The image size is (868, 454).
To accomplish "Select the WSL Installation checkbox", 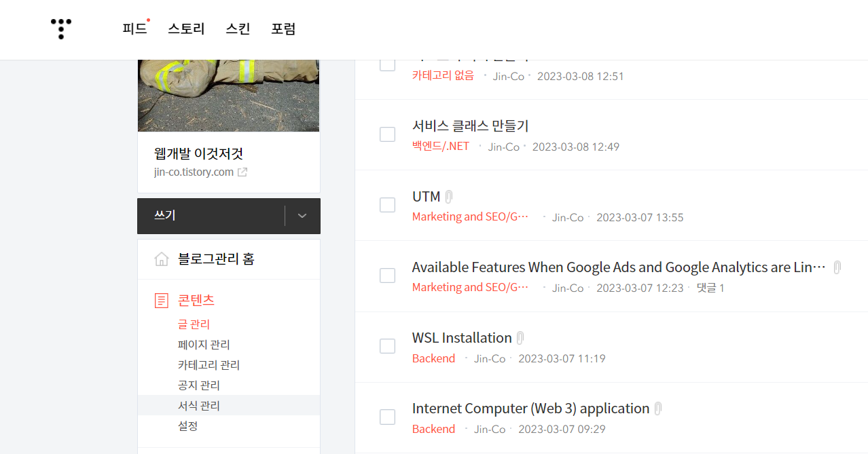I will (387, 346).
